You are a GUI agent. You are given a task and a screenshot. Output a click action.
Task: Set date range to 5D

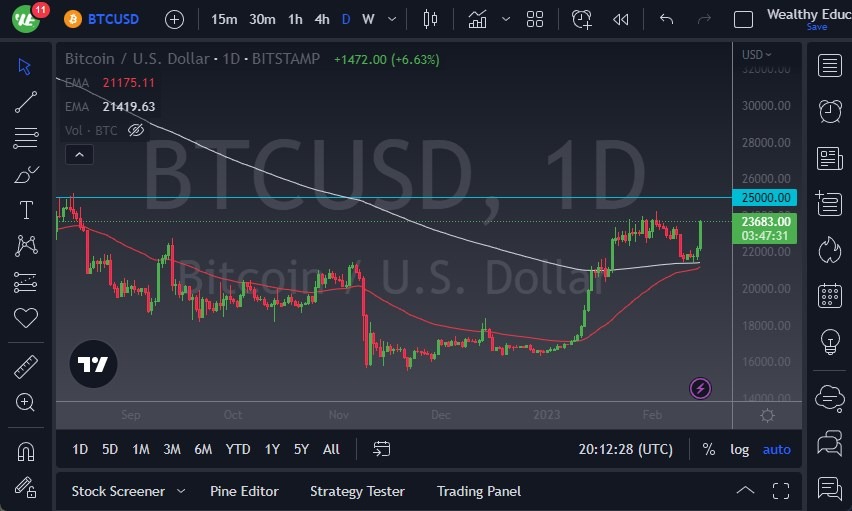[x=110, y=449]
